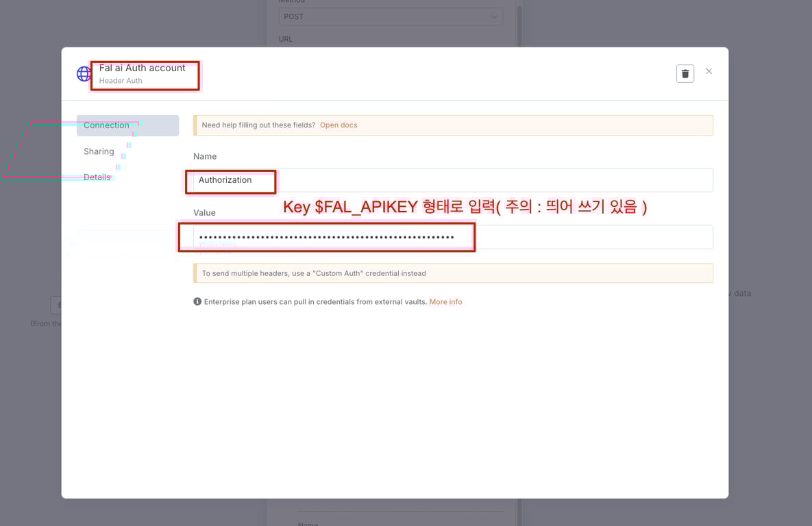Image resolution: width=812 pixels, height=526 pixels.
Task: Open the POST method dropdown in background panel
Action: pos(391,16)
